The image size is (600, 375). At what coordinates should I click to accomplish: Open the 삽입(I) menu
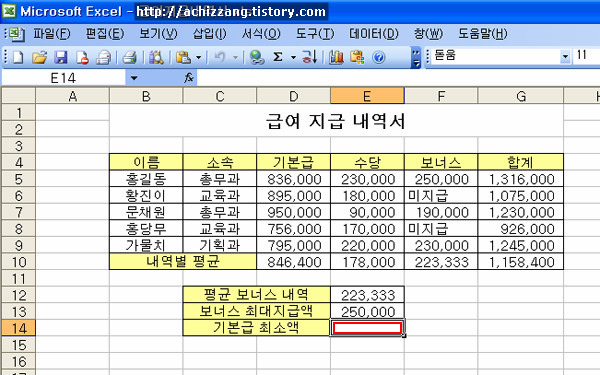(209, 34)
